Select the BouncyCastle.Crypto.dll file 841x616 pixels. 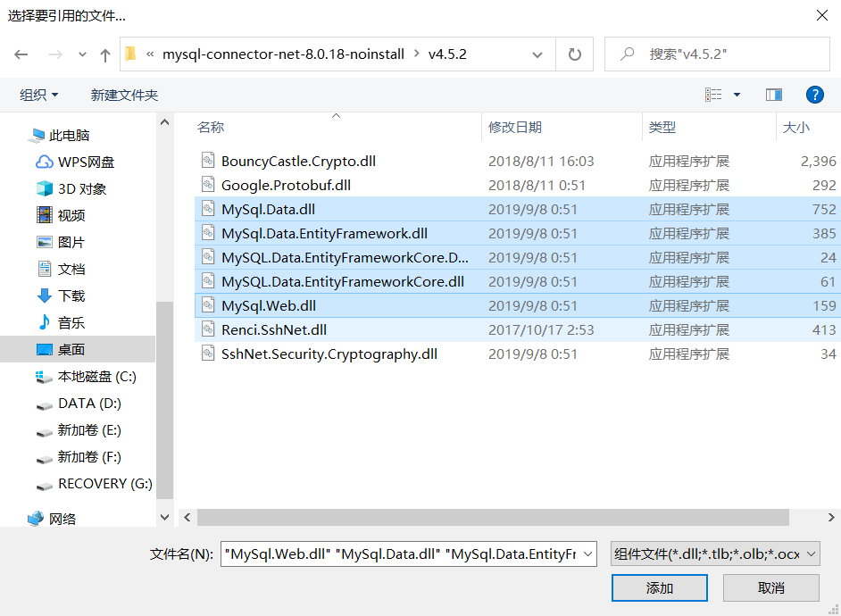[518, 161]
